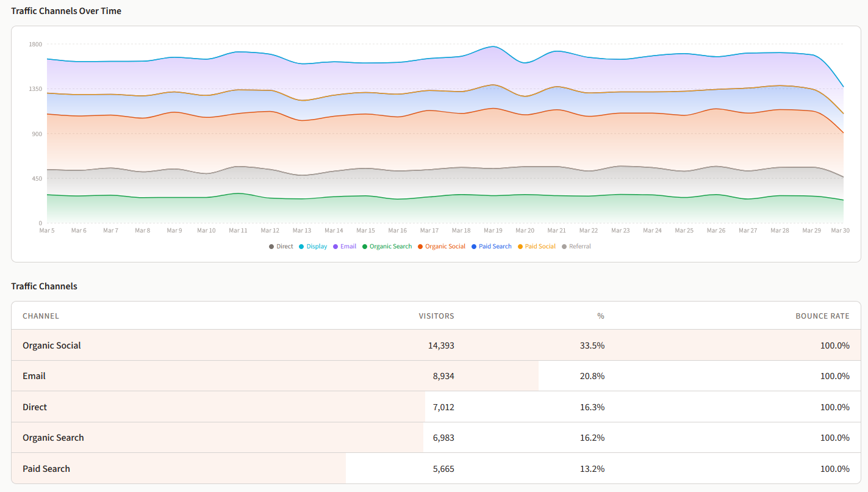Image resolution: width=868 pixels, height=492 pixels.
Task: Click the Organic Search legend marker
Action: coord(364,246)
